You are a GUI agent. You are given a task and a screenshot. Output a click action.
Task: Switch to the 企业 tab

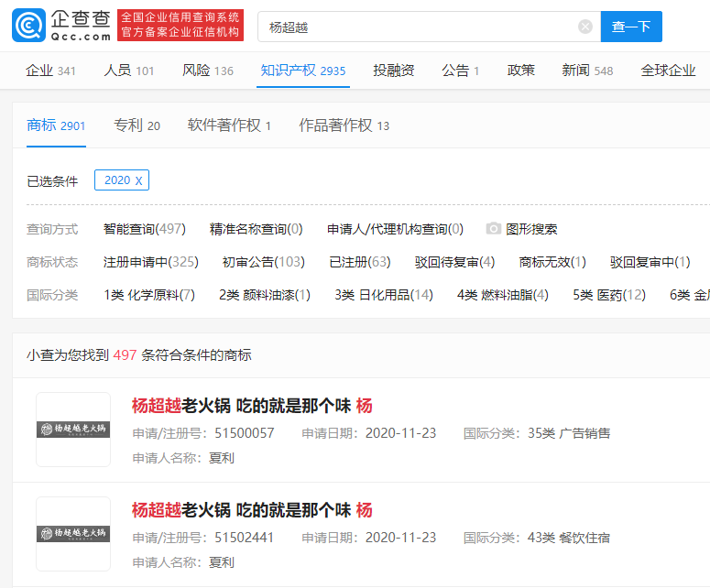(50, 71)
